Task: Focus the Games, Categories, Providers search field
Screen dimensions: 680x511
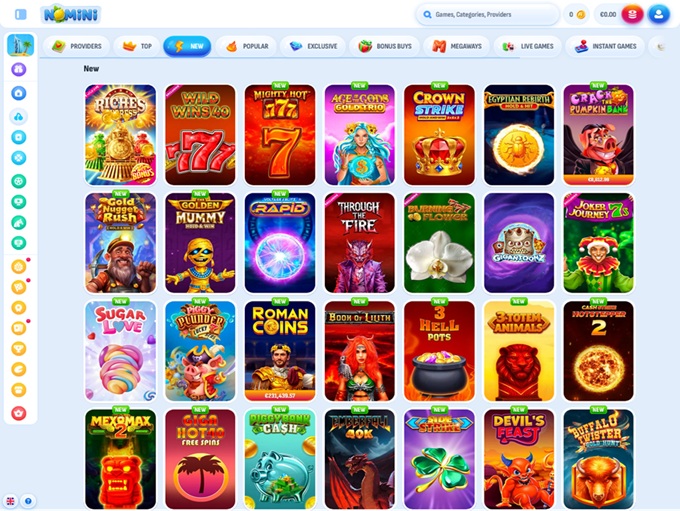Action: 488,14
